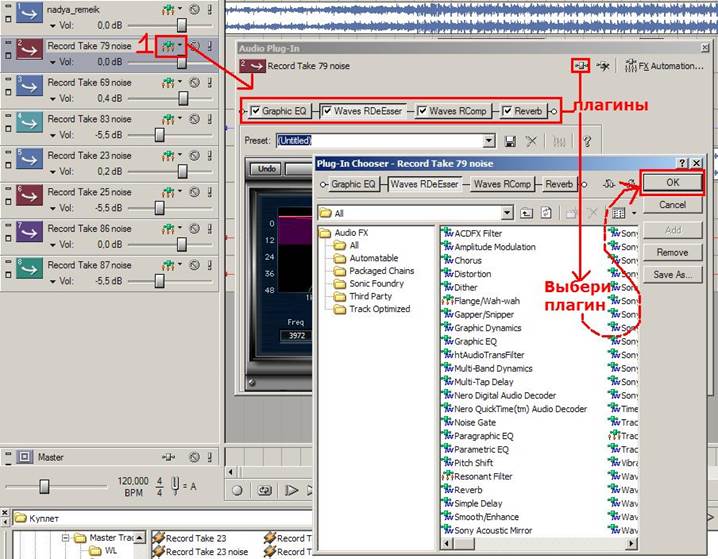The height and width of the screenshot is (559, 718).
Task: Click the Views icon in Plug-In Chooser toolbar
Action: pos(619,213)
